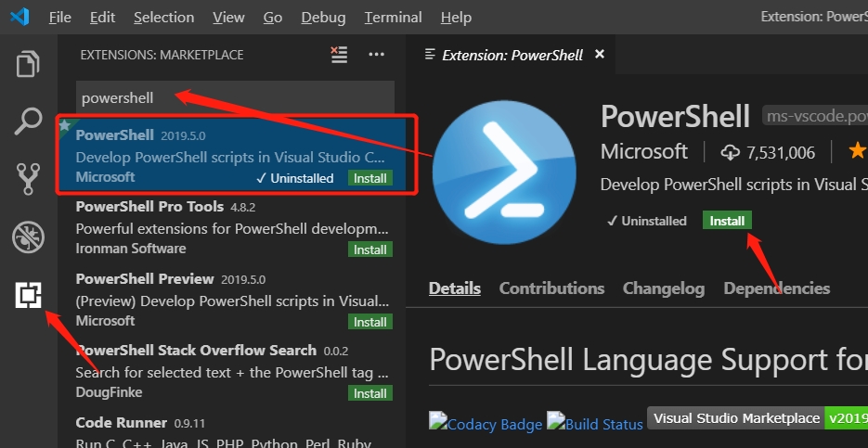Viewport: 868px width, 448px height.
Task: Select PowerShell Stack Overflow Search entry
Action: pos(231,371)
